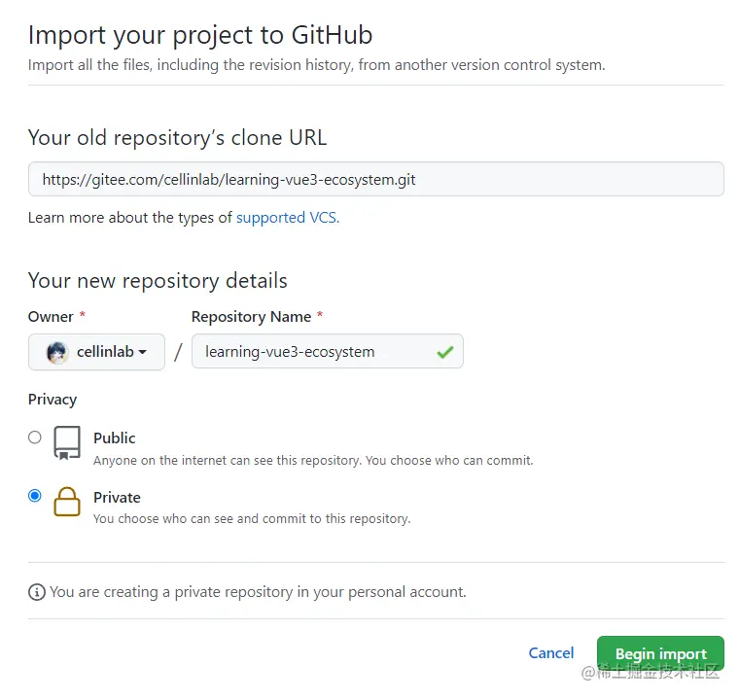Click the cellinlab avatar image

click(x=57, y=352)
